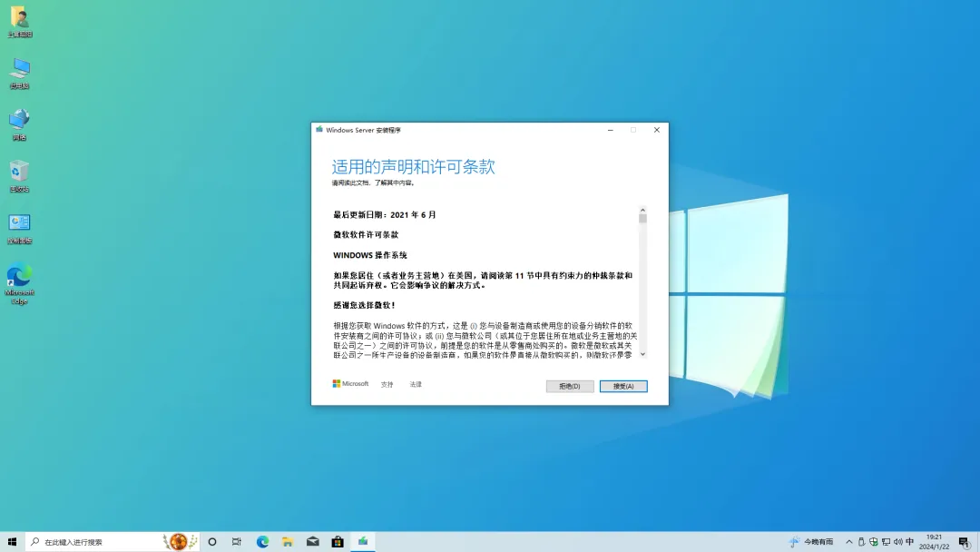Open Microsoft Store from the taskbar
The width and height of the screenshot is (980, 552).
[337, 541]
